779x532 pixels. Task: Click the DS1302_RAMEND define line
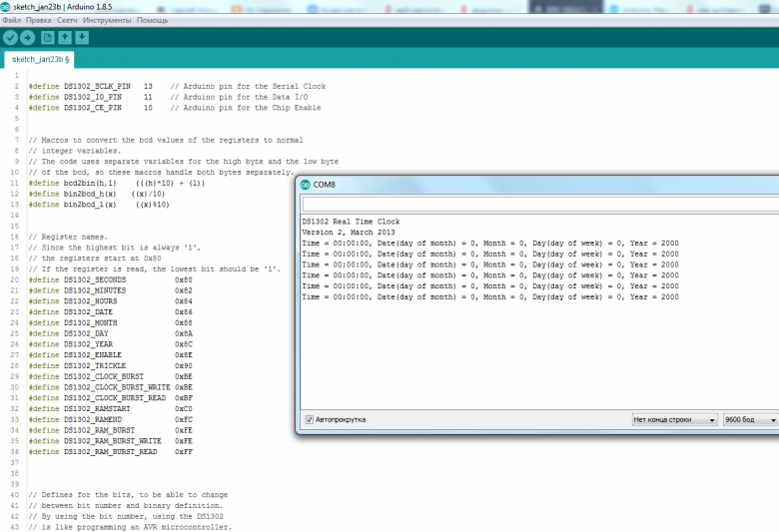(x=110, y=420)
